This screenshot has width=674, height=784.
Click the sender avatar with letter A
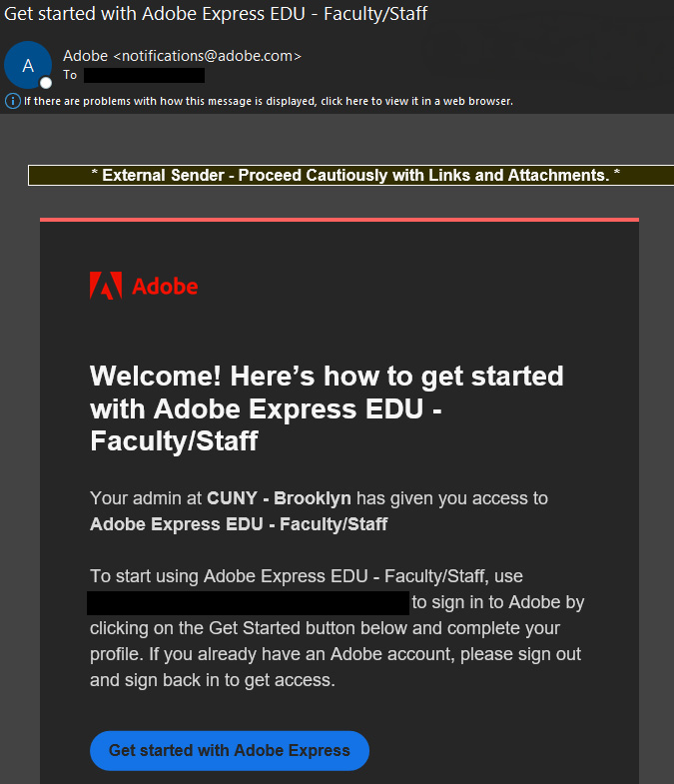27,65
